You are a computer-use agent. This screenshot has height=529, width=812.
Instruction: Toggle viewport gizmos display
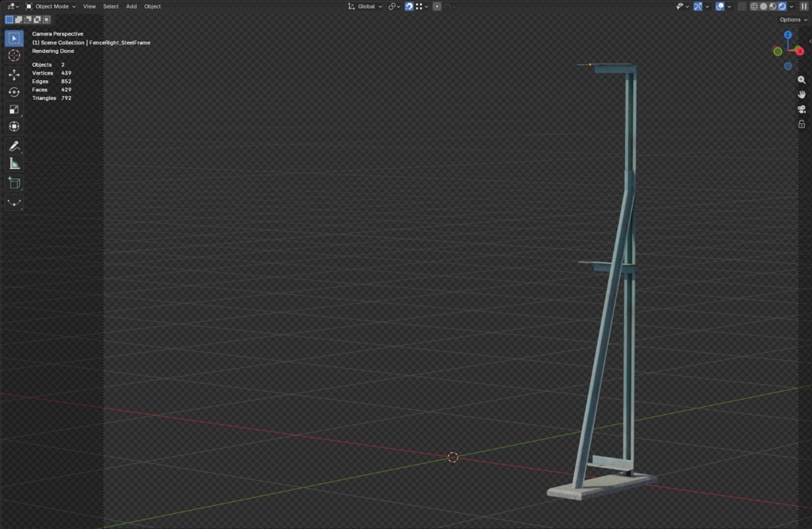(698, 6)
